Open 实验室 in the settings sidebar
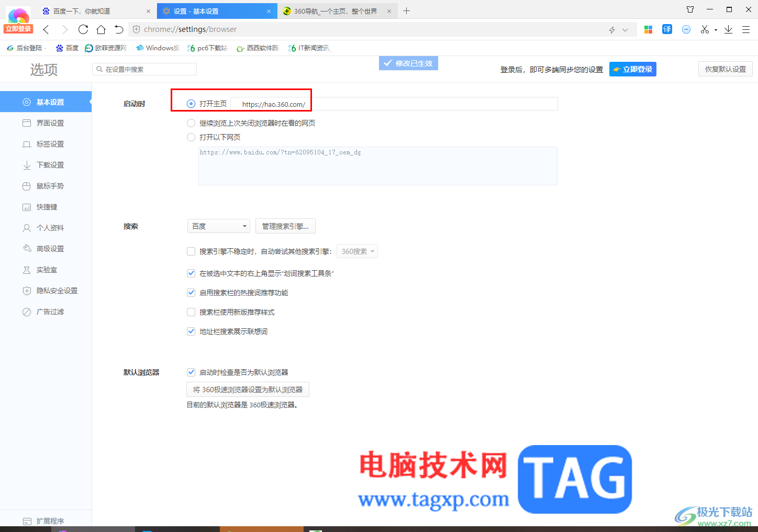The image size is (758, 532). pos(46,270)
